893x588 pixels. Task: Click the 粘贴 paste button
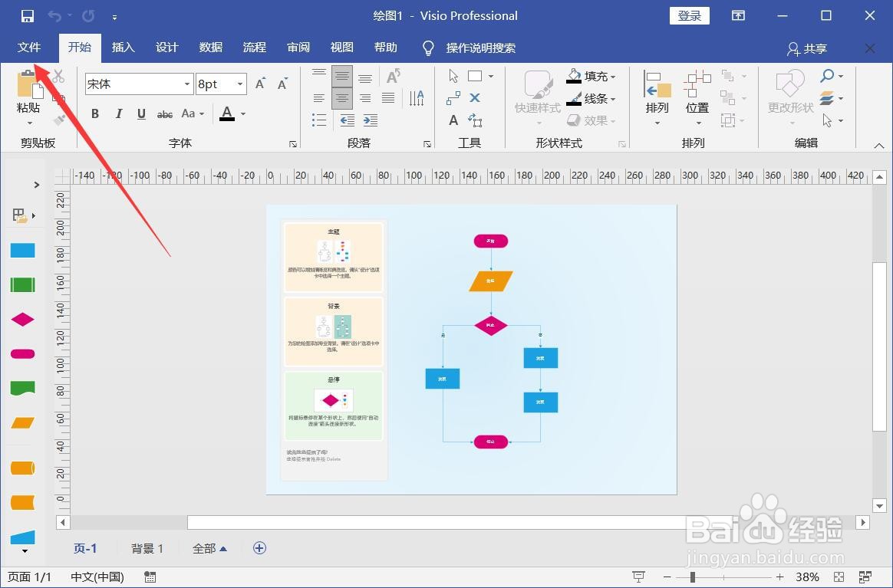click(28, 97)
